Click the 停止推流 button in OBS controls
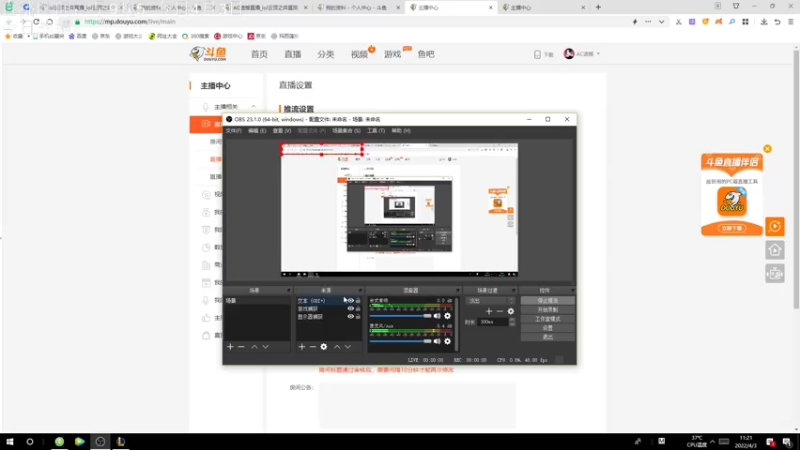This screenshot has height=450, width=800. (x=547, y=301)
